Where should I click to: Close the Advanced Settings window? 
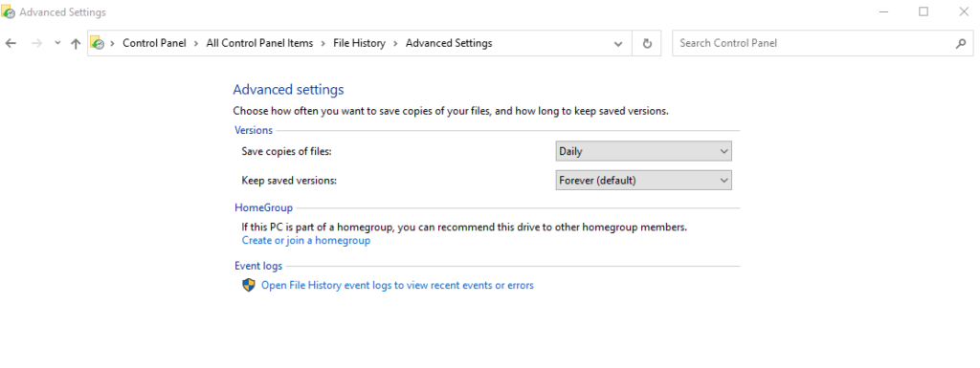(963, 11)
